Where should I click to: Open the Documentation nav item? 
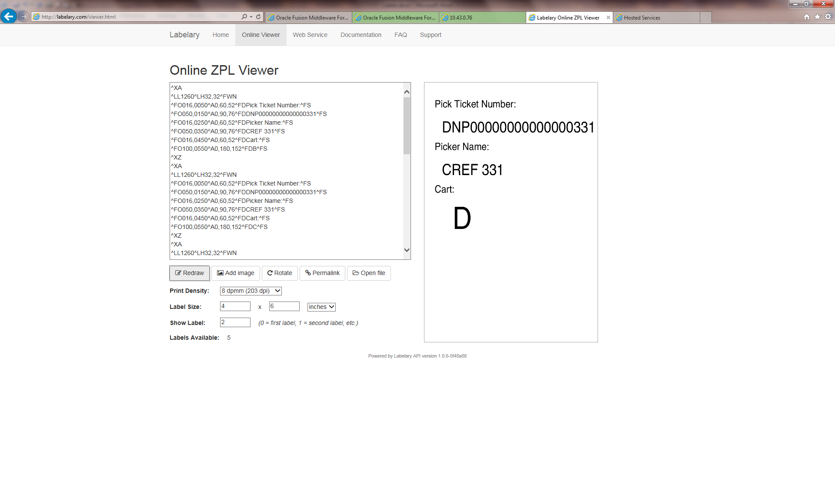(361, 35)
